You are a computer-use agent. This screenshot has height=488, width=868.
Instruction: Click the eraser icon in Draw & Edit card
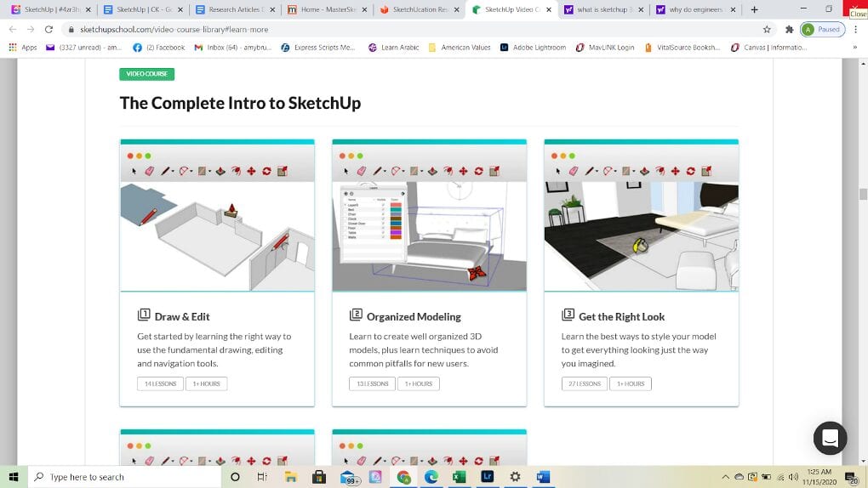(150, 171)
